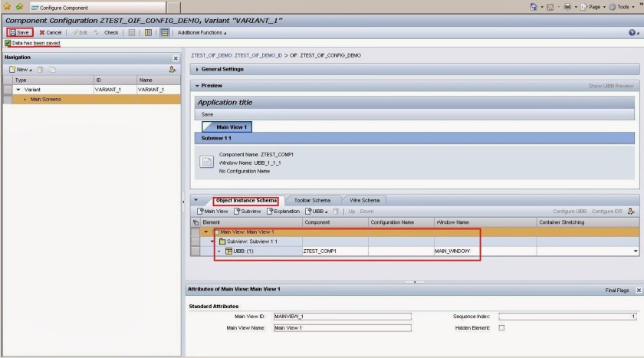Close the Navigation panel

pyautogui.click(x=175, y=58)
